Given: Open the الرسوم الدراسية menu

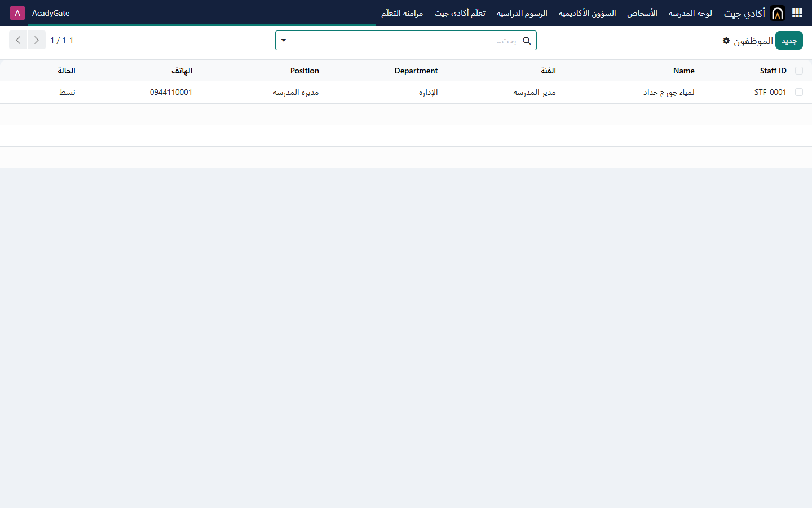Looking at the screenshot, I should pos(522,13).
